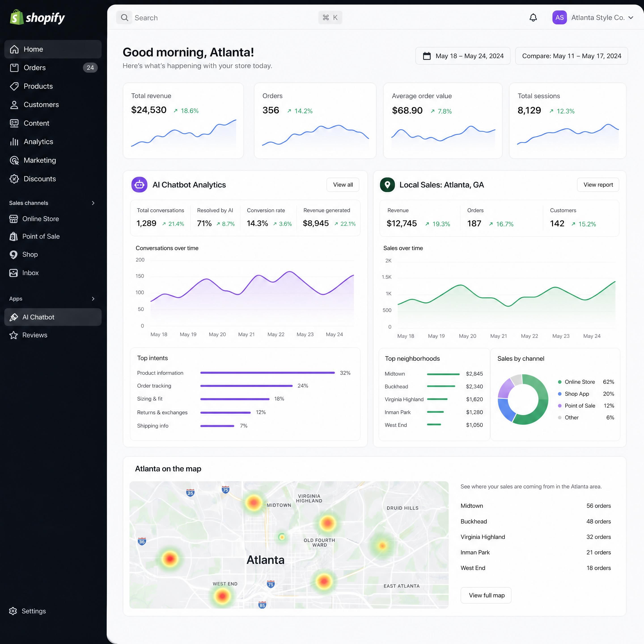
Task: Click the Shopify logo
Action: coord(37,17)
